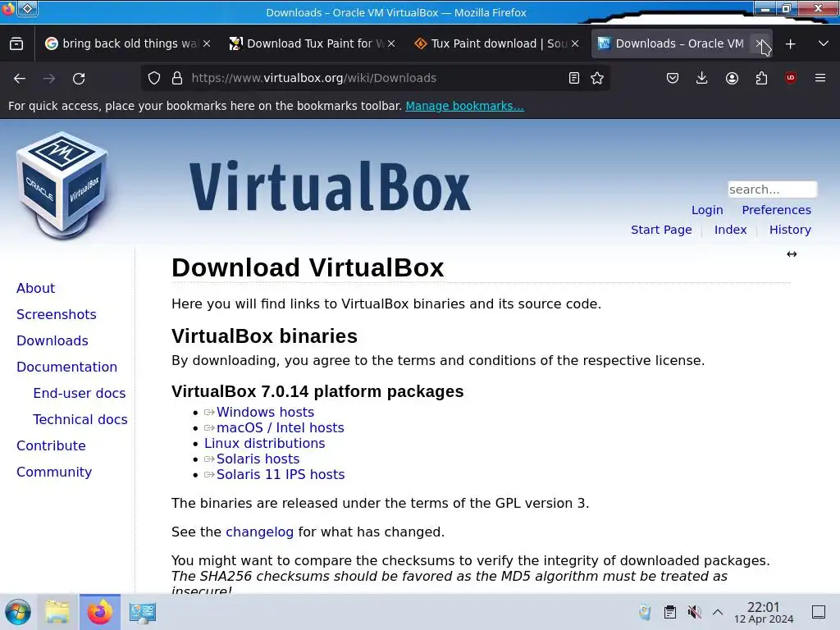Screen dimensions: 840x630
Task: Open the History link
Action: point(790,230)
